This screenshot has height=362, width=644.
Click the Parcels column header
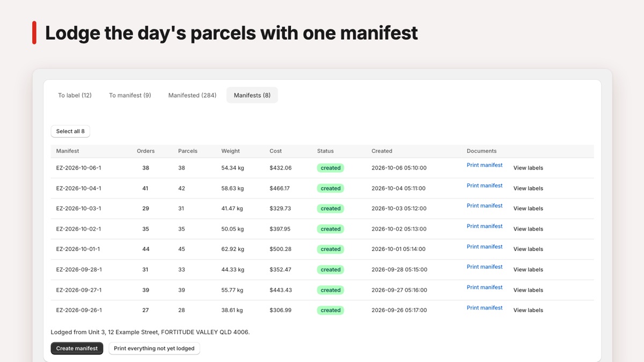click(x=188, y=151)
